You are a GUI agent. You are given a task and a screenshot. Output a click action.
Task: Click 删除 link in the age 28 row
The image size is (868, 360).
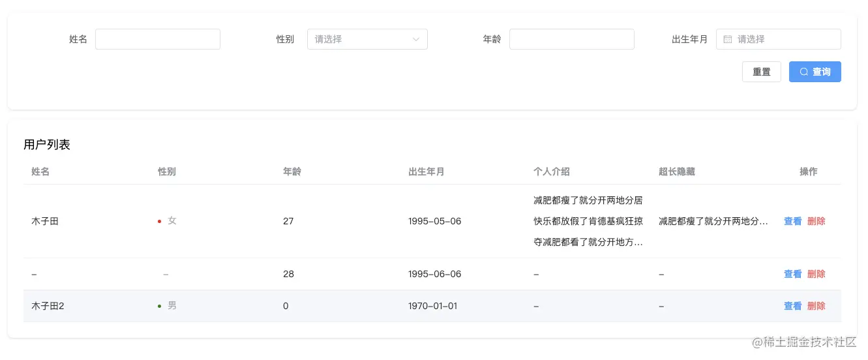click(816, 274)
